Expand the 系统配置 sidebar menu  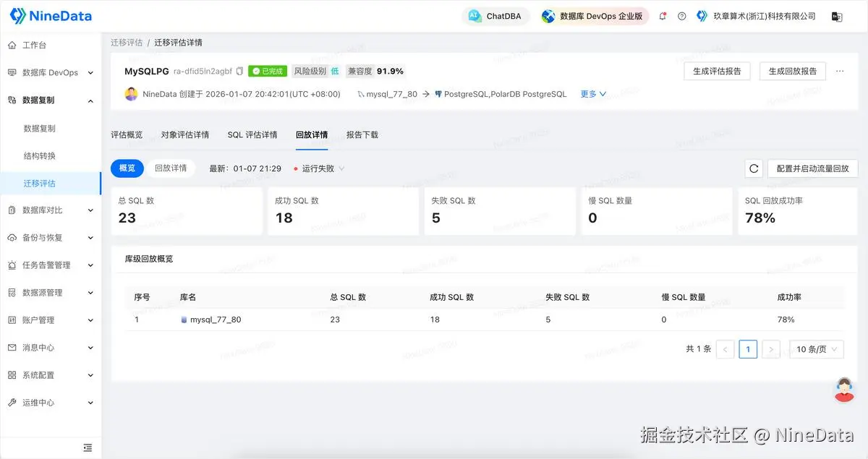51,375
